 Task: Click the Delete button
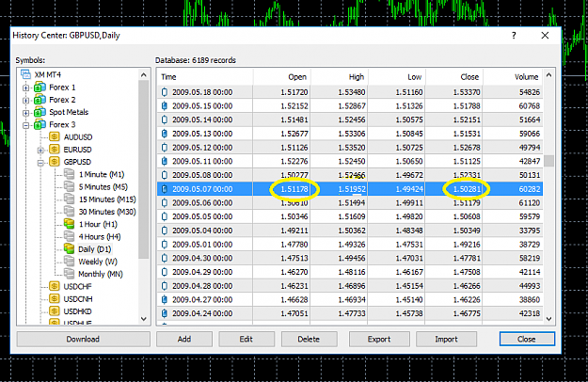click(309, 339)
